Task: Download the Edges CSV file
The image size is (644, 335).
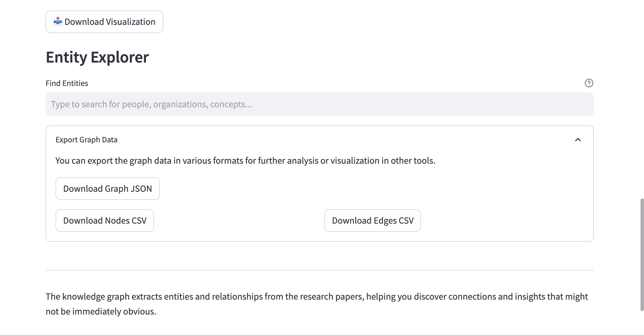Action: point(373,221)
